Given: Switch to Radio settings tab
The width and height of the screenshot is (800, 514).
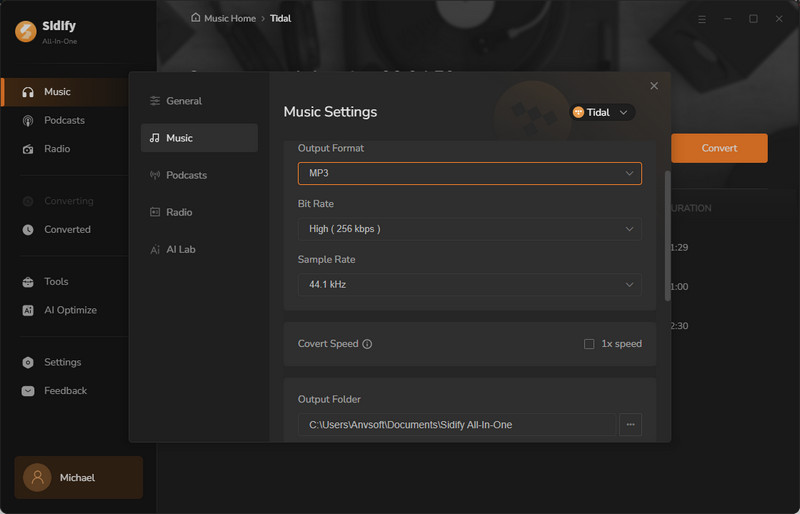Looking at the screenshot, I should point(199,212).
